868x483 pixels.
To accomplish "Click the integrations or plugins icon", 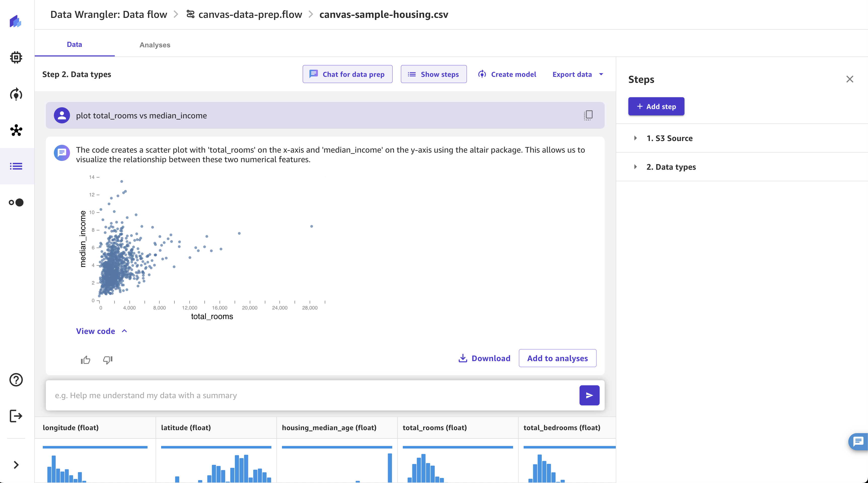I will point(16,130).
